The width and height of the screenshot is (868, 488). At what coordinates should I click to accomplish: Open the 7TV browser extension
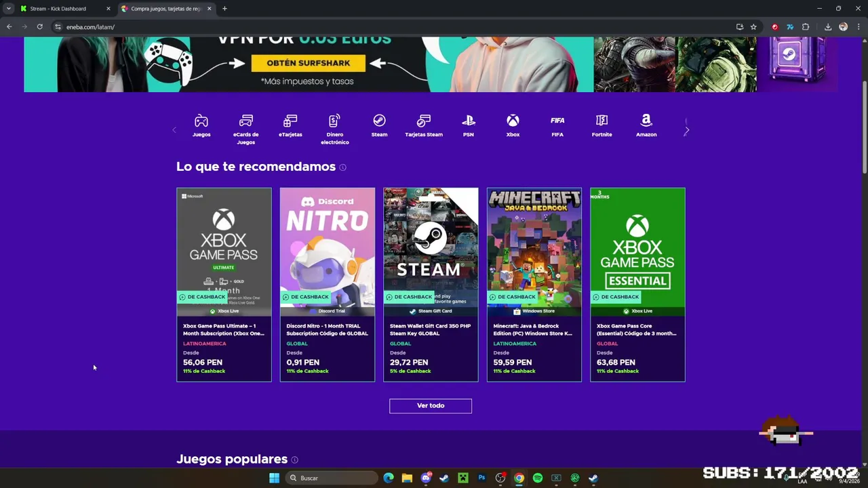(790, 27)
